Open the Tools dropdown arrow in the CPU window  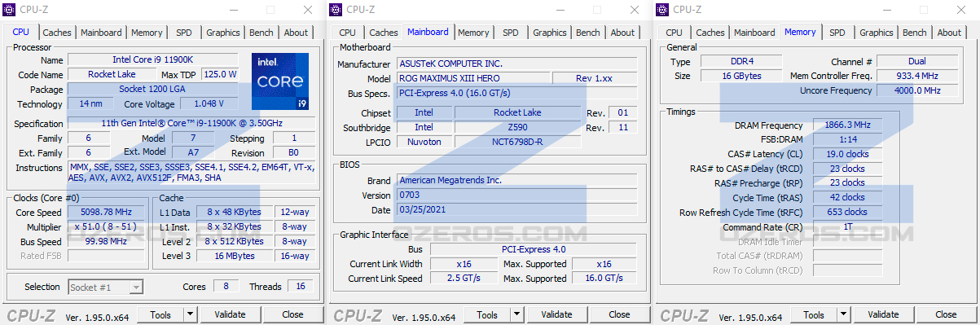(190, 314)
